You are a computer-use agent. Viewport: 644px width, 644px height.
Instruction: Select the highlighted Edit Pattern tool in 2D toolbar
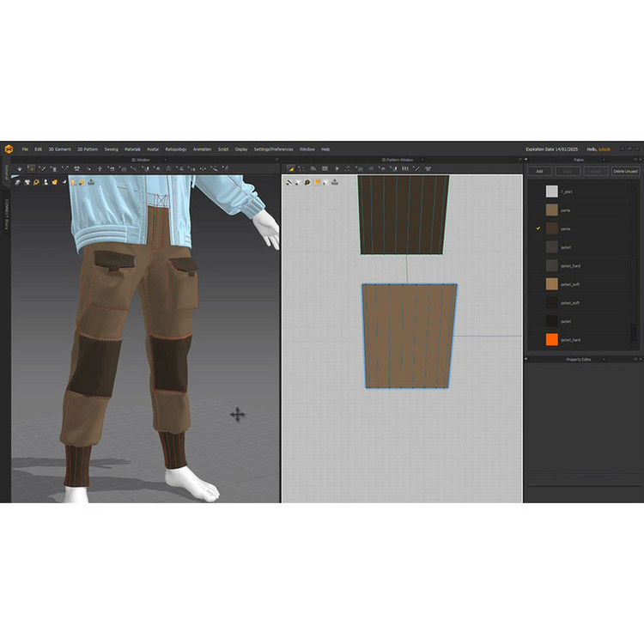(x=291, y=169)
